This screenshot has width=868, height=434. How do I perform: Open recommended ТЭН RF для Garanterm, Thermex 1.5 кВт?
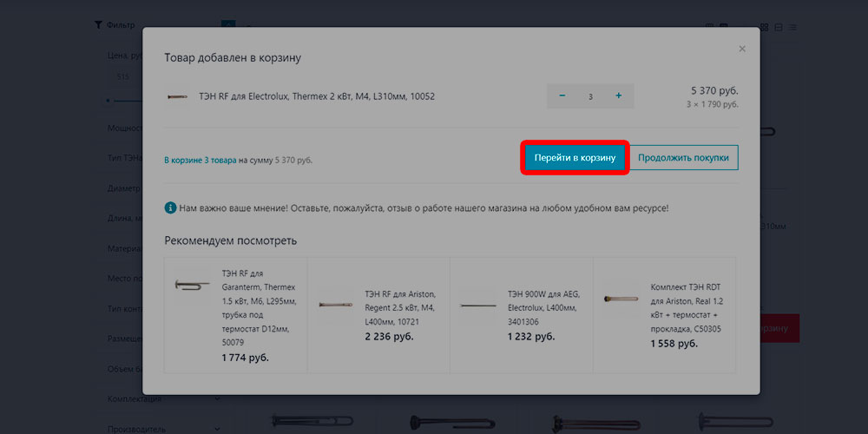coord(259,308)
